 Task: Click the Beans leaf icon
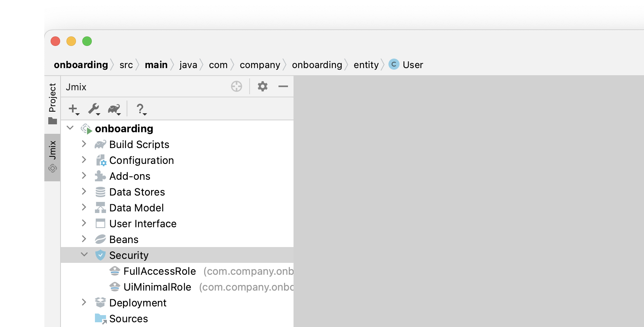pos(100,240)
